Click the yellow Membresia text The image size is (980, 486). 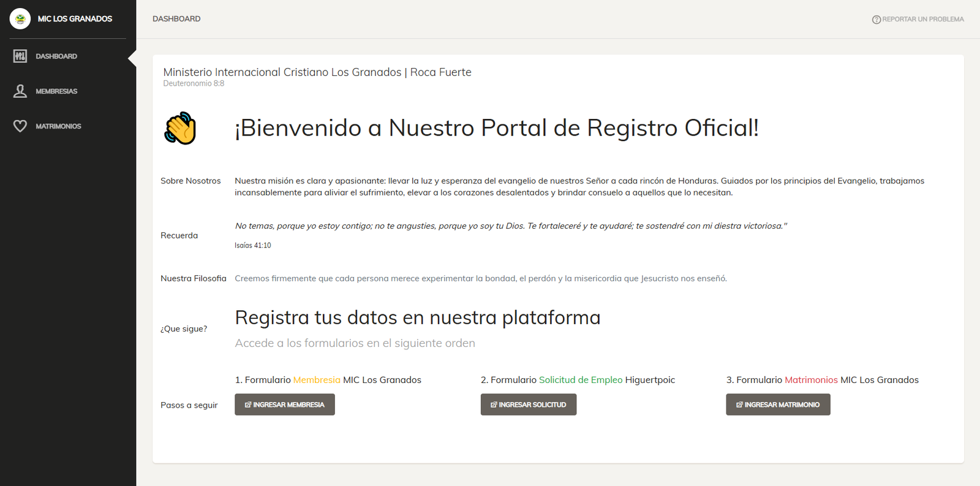[317, 380]
